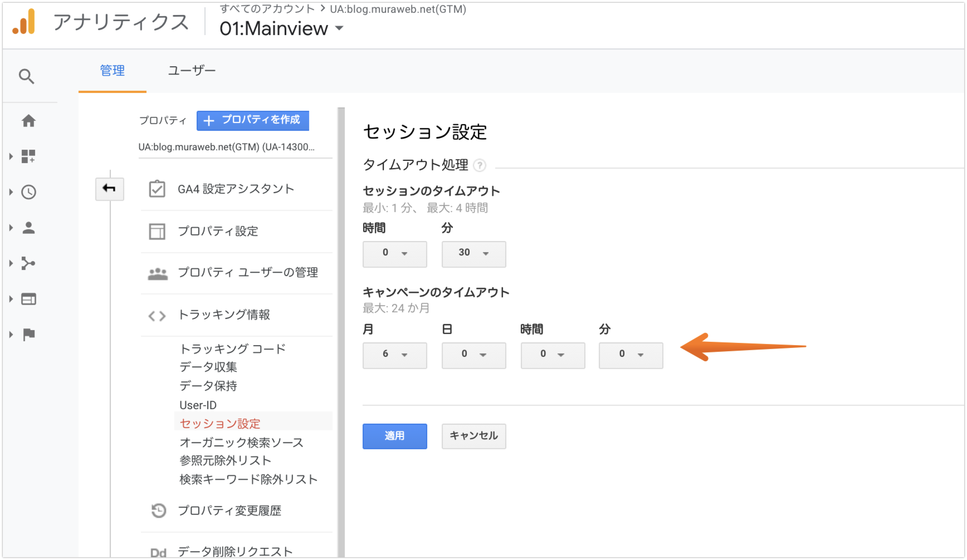Click the help question mark beside タイムアウト処理
Image resolution: width=967 pixels, height=560 pixels.
(479, 165)
